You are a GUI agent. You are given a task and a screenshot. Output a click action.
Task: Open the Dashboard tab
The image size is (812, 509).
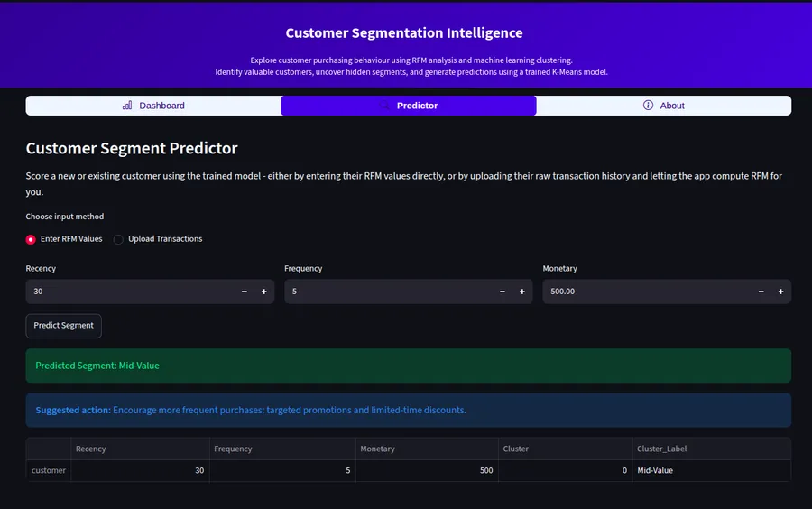(x=153, y=106)
